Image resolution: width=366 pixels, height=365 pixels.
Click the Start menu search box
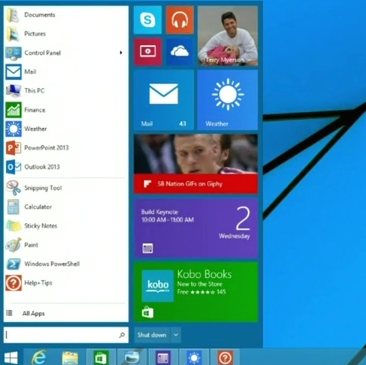66,335
